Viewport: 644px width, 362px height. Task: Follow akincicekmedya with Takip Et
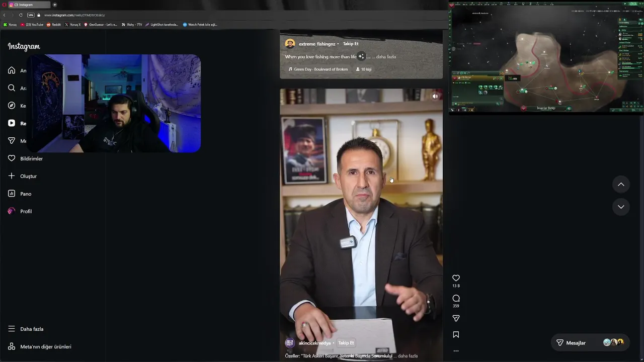[x=346, y=343]
